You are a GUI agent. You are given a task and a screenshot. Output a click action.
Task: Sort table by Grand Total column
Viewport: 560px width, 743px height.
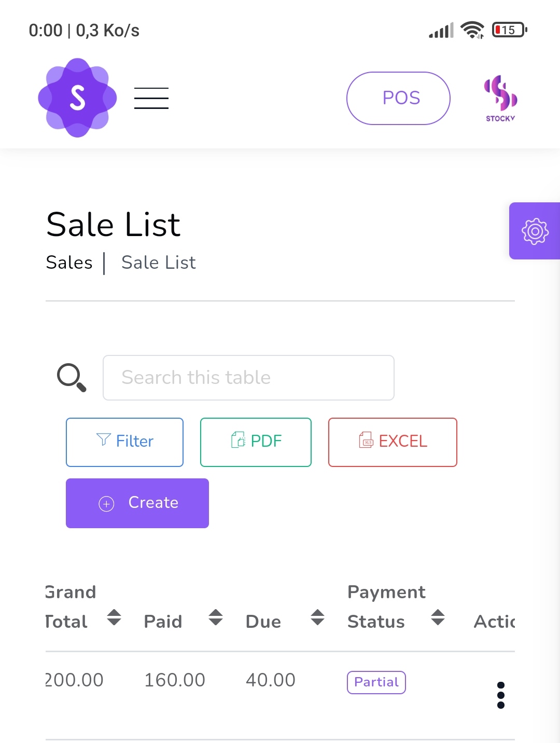click(x=115, y=618)
